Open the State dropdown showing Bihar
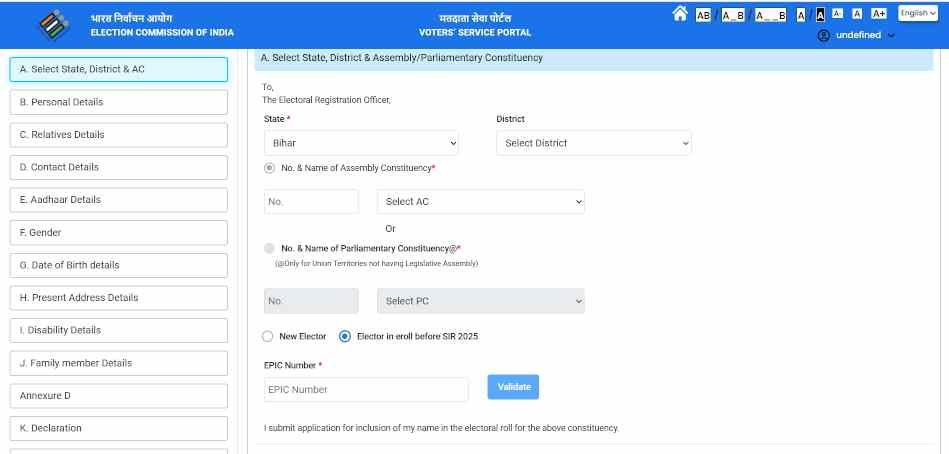The image size is (949, 454). click(x=361, y=143)
